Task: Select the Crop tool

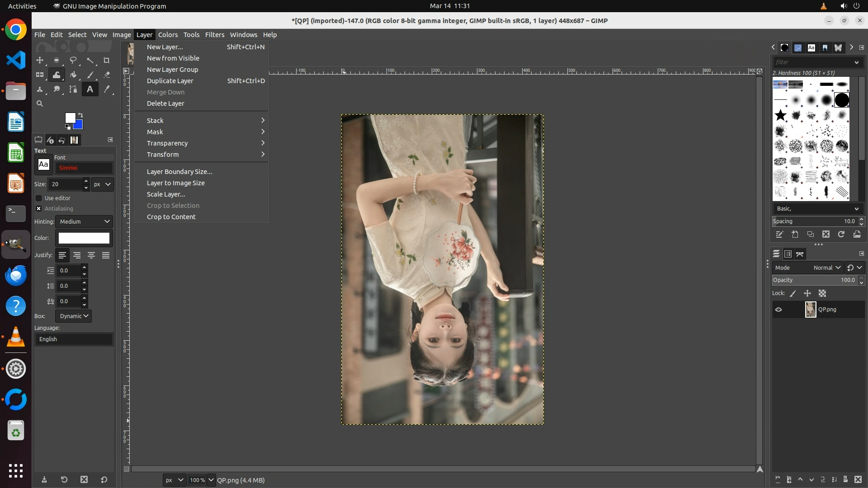Action: click(x=107, y=60)
